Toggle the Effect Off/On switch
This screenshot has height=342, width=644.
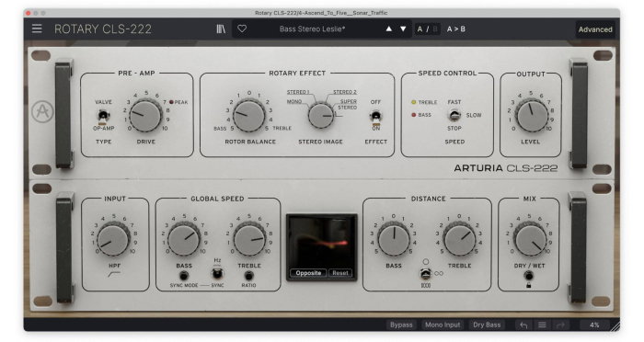pos(375,116)
